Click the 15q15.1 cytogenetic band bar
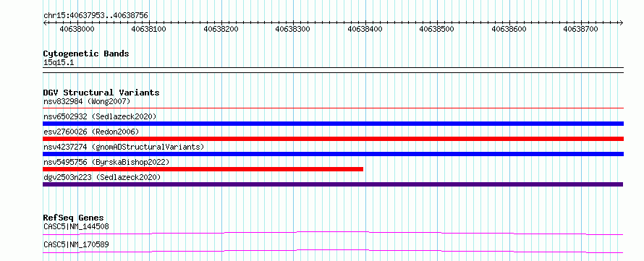 pyautogui.click(x=333, y=70)
